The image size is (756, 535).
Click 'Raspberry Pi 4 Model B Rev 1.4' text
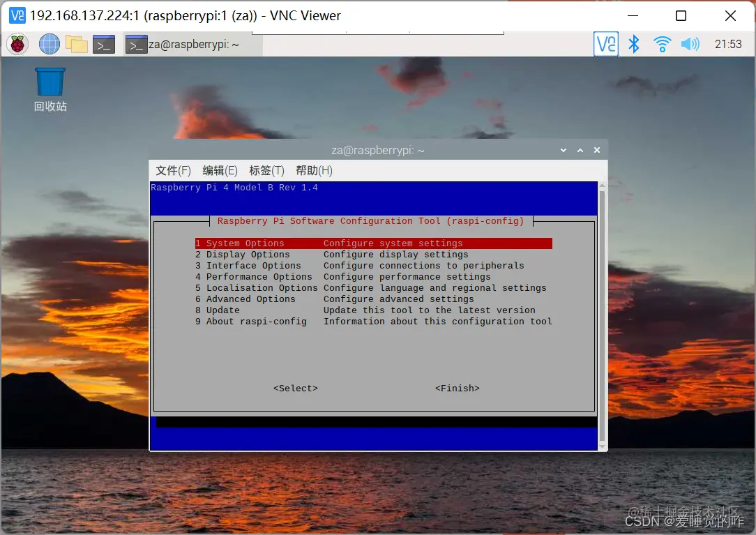(234, 187)
